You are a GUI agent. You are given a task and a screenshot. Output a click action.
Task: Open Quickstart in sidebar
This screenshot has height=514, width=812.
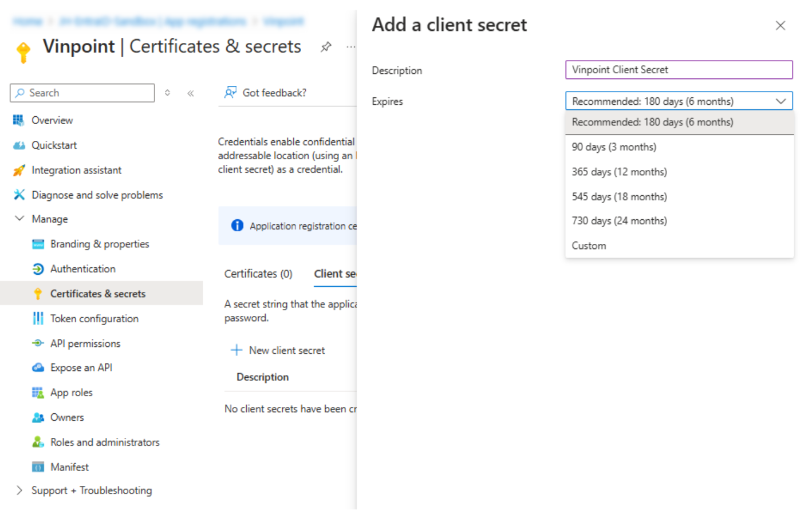point(54,145)
